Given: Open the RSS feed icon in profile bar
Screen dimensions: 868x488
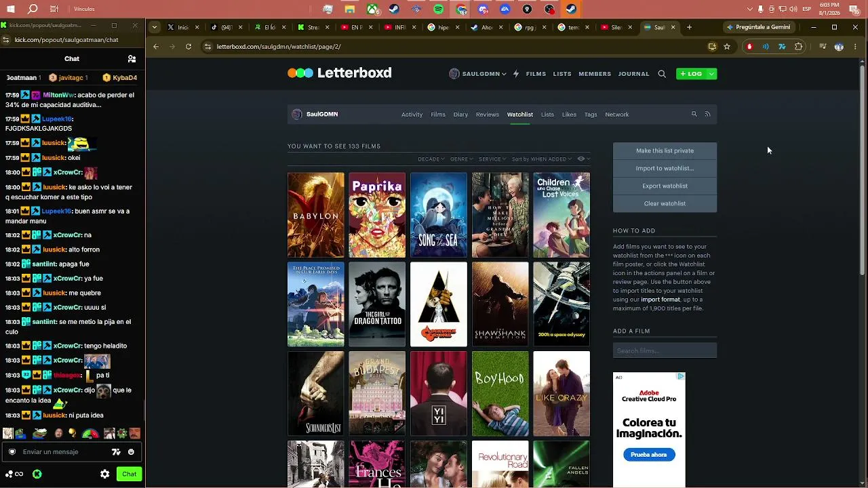Looking at the screenshot, I should click(707, 114).
